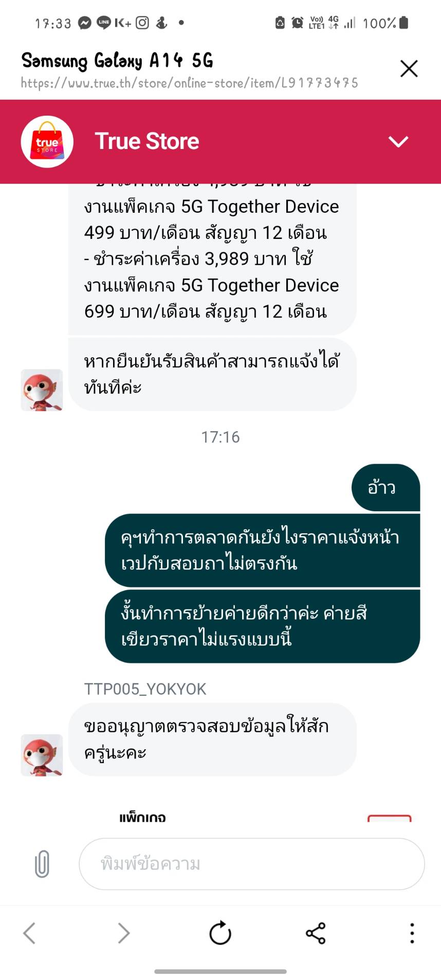Tap the อ้าว sent message bubble
441x980 pixels.
click(386, 487)
